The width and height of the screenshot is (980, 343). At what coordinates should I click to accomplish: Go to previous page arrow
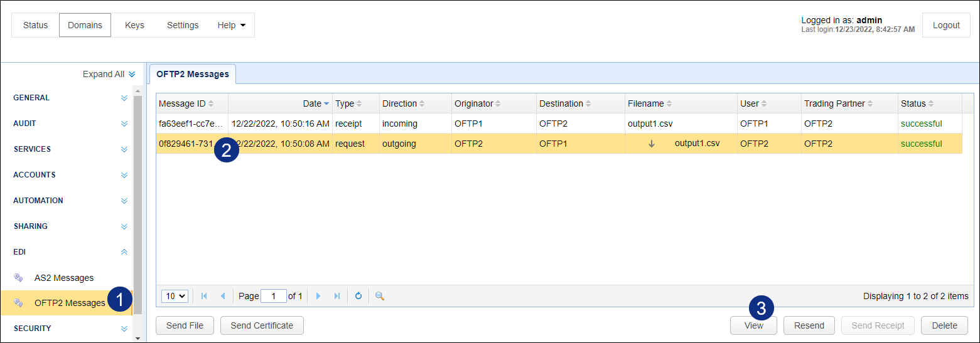coord(222,296)
